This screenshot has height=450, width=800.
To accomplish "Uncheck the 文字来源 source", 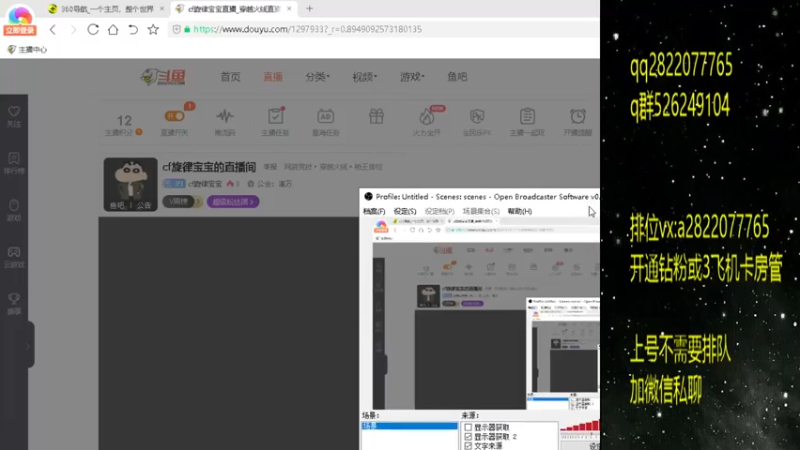I will pyautogui.click(x=468, y=446).
